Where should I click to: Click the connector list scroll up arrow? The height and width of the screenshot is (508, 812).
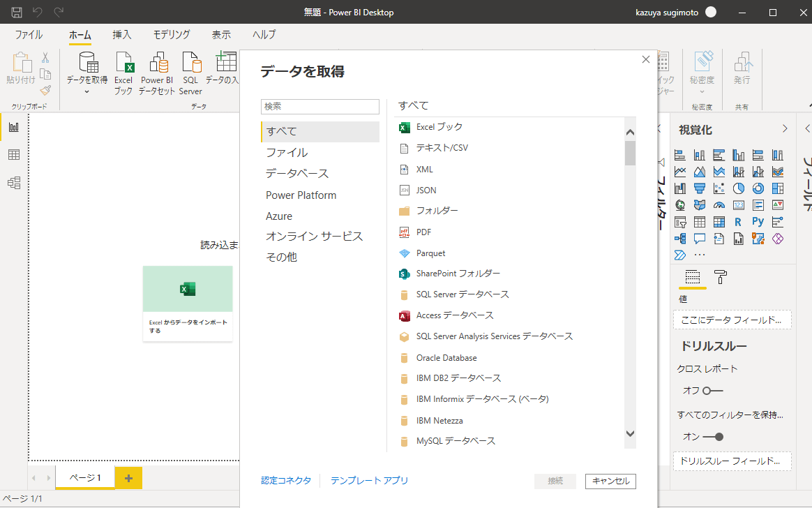630,132
